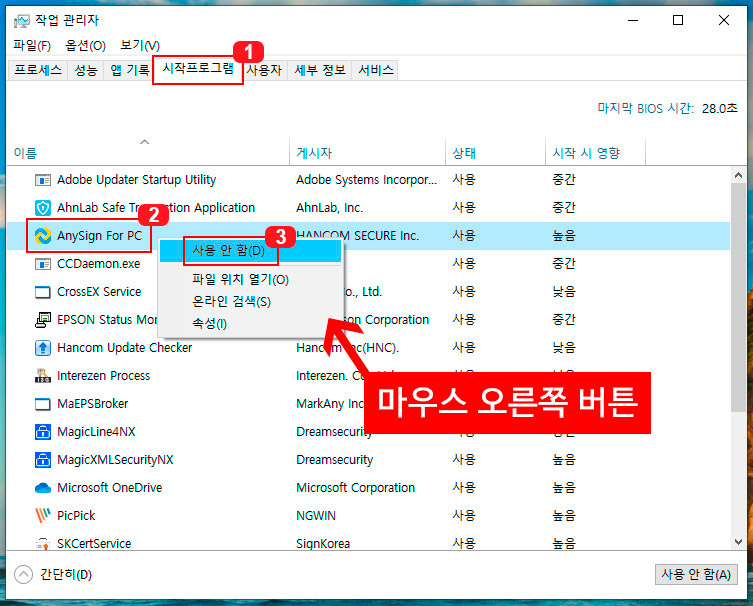Click the MaEPSBroker icon
Screen dimensions: 753x606
[43, 404]
